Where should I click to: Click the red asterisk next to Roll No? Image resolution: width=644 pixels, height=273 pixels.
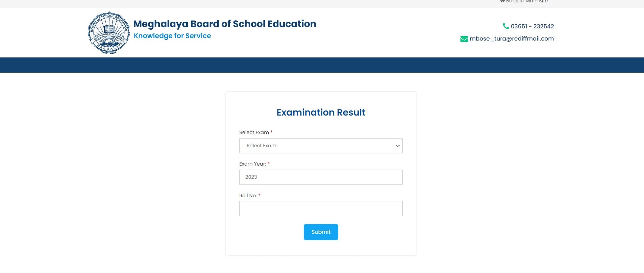(x=259, y=195)
